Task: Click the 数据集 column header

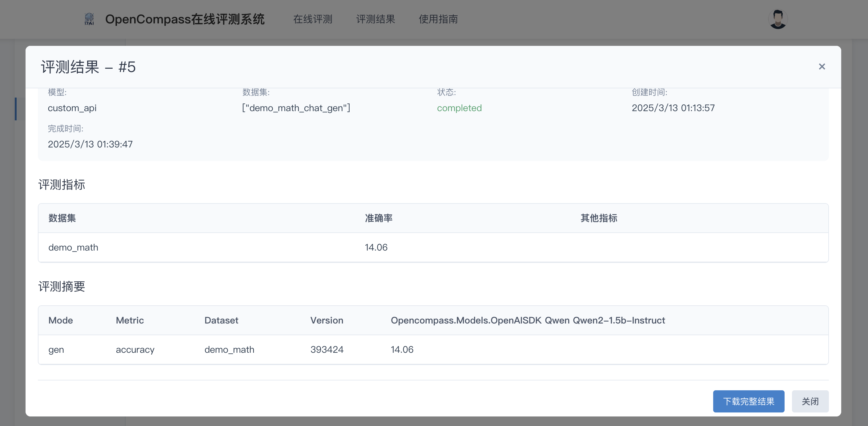Action: coord(62,218)
